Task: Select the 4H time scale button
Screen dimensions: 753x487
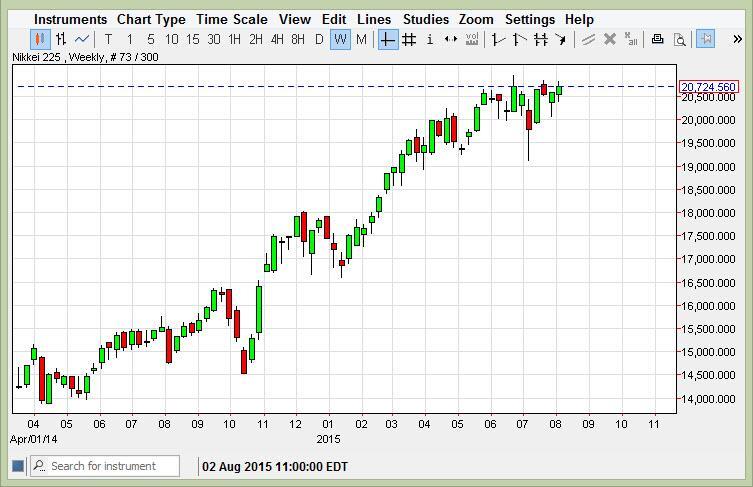Action: click(276, 39)
